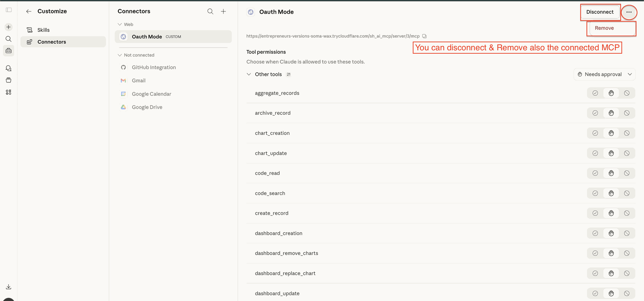Collapse the Other tools section
This screenshot has width=644, height=301.
tap(249, 74)
